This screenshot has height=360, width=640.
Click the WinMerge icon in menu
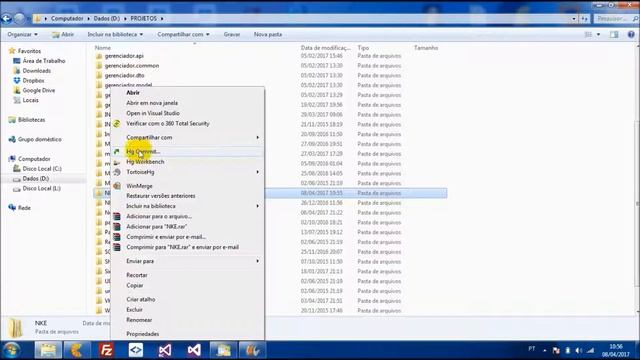pos(117,186)
